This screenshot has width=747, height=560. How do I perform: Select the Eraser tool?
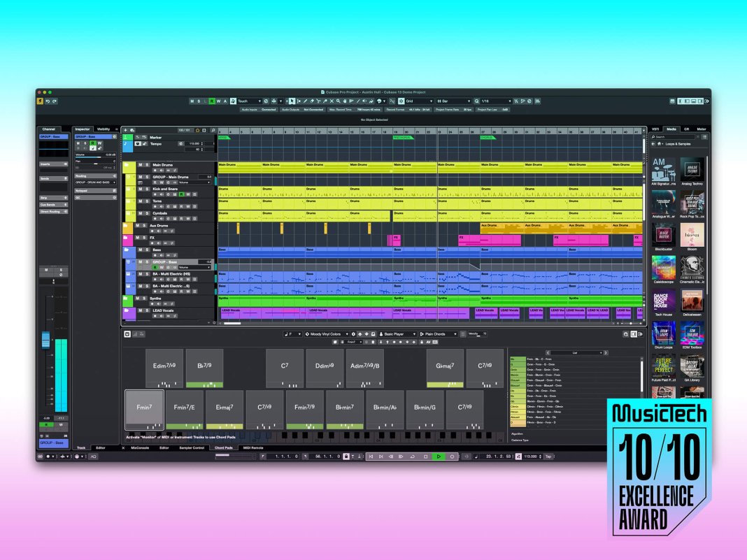tap(312, 101)
